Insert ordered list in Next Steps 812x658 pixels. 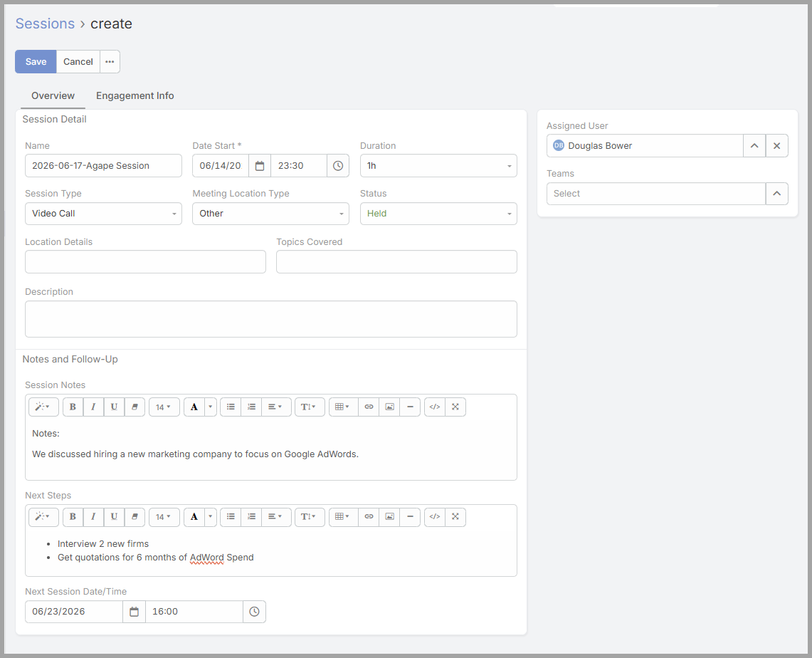click(x=252, y=516)
